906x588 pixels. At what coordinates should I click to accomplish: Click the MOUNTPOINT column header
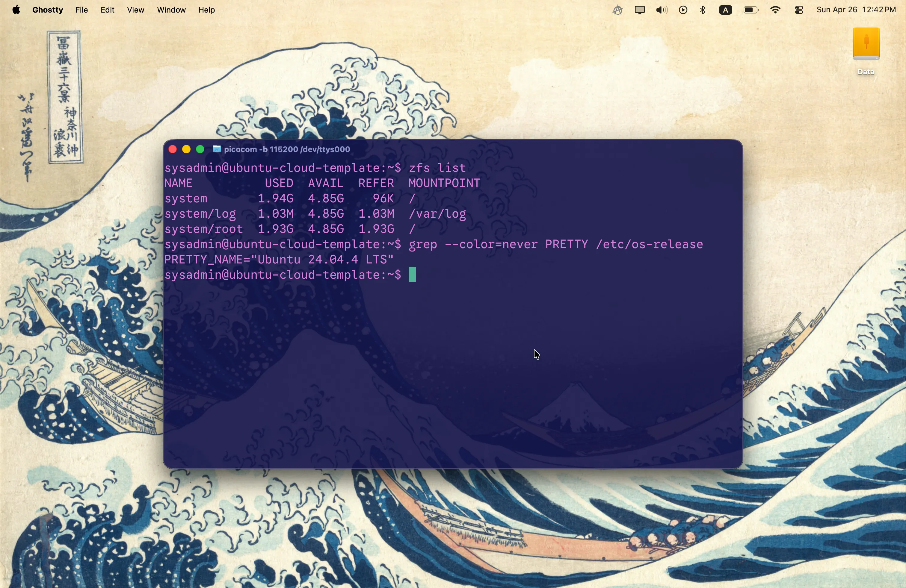point(444,183)
